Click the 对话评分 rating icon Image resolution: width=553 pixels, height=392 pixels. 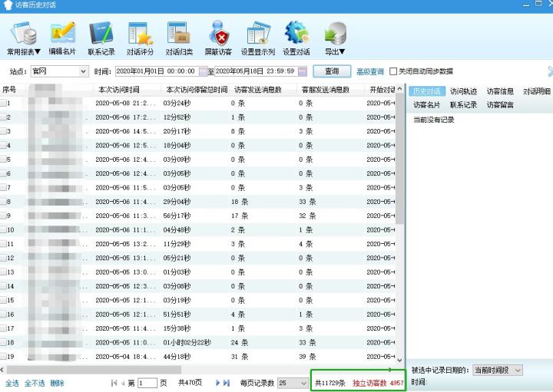140,35
